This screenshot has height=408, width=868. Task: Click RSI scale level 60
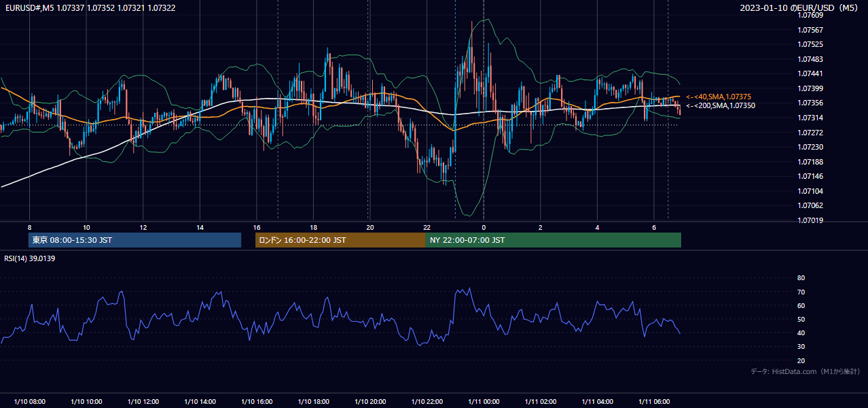tap(801, 305)
